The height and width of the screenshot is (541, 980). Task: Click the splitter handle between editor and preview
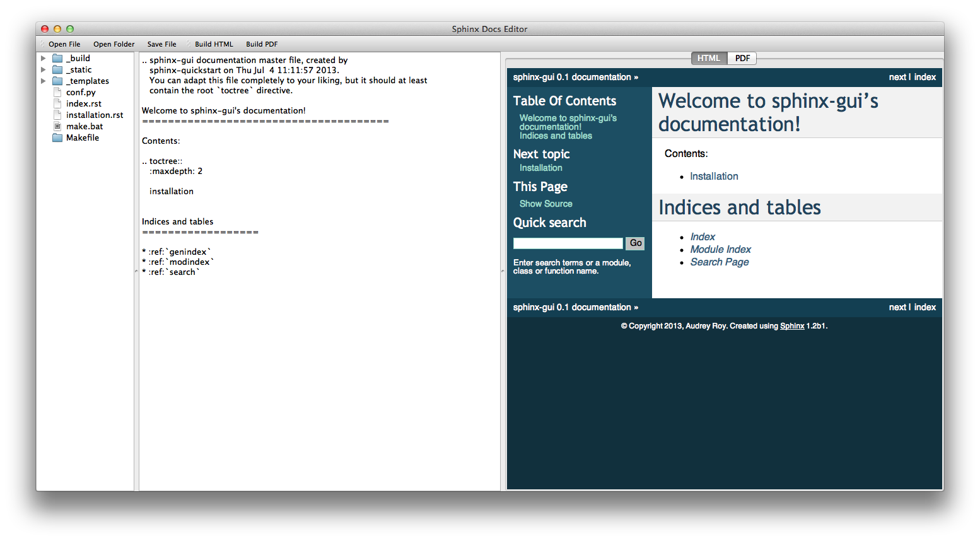click(503, 271)
